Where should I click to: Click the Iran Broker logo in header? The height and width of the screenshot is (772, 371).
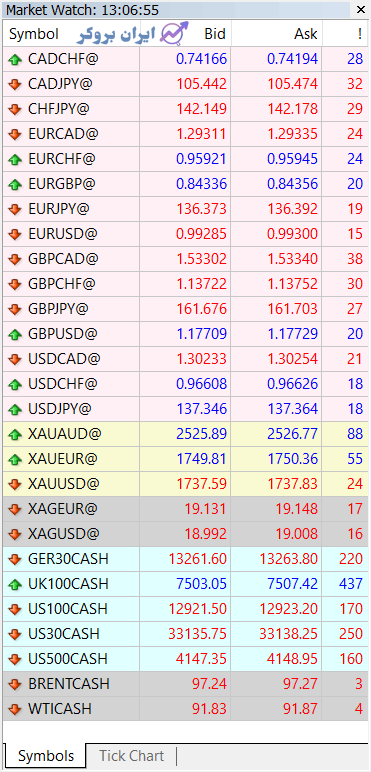[133, 33]
